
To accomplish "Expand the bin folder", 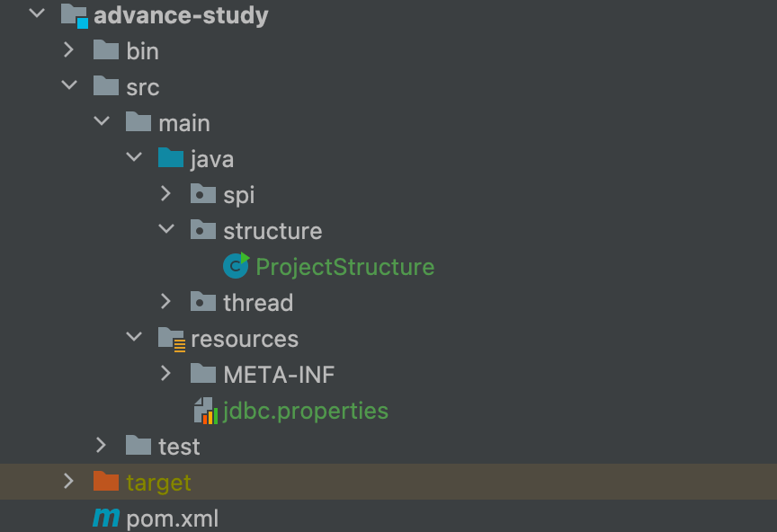I will pos(69,50).
